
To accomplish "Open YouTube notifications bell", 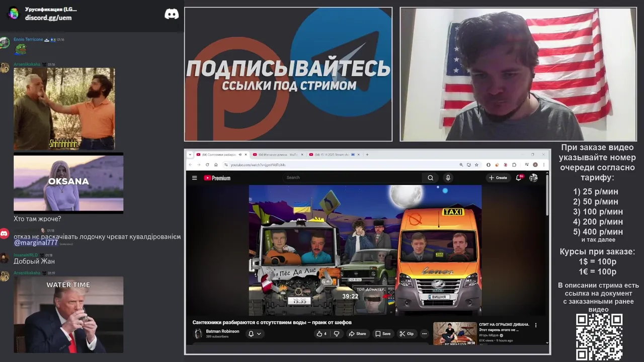I will point(519,177).
